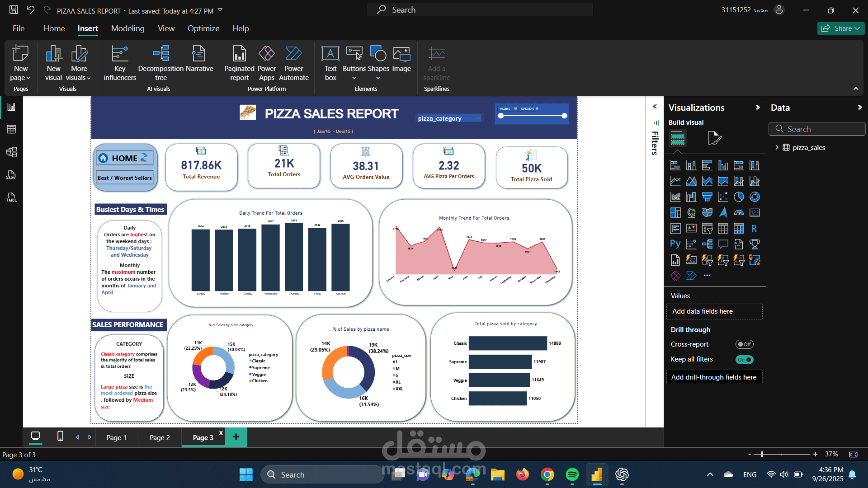This screenshot has width=868, height=488.
Task: Switch to the Modeling ribbon tab
Action: [128, 28]
